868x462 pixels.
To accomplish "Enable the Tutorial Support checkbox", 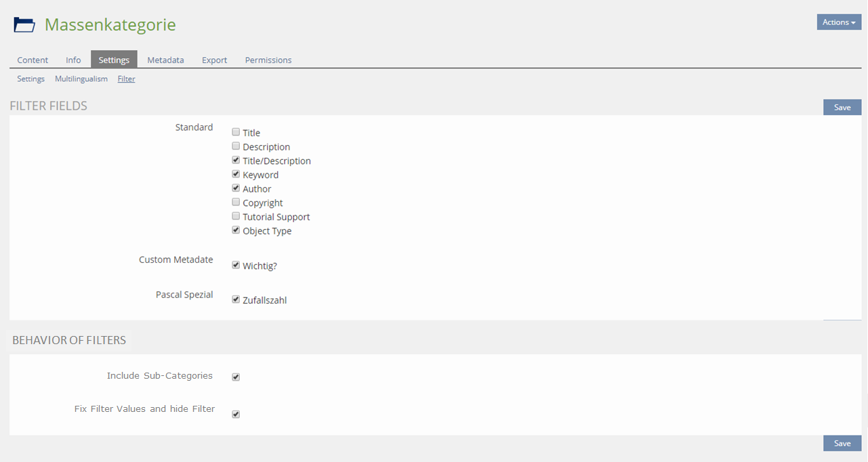I will point(236,216).
